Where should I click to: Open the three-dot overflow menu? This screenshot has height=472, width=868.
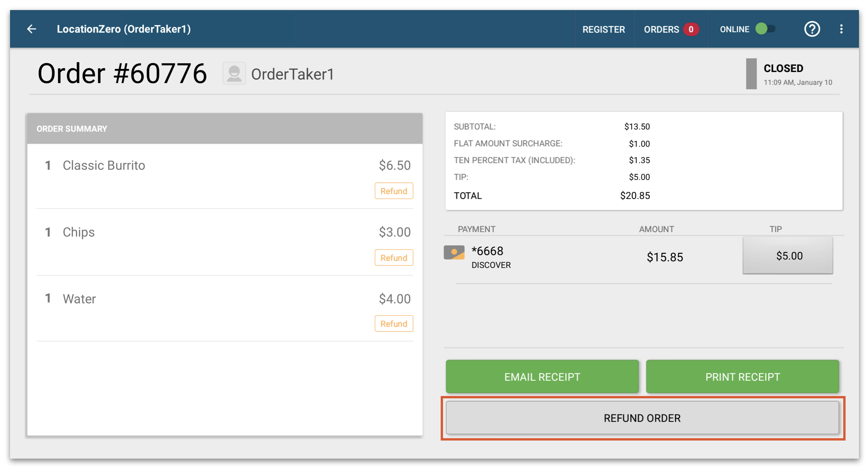pyautogui.click(x=841, y=29)
